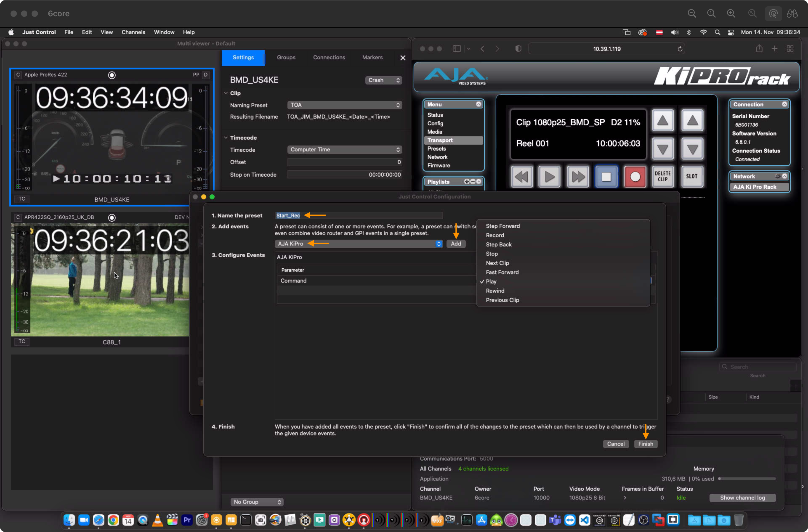
Task: Click the Add event button
Action: [456, 244]
